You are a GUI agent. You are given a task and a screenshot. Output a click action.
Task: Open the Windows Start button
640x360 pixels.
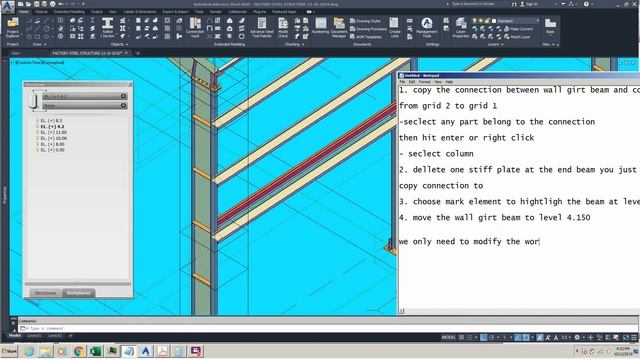(9, 351)
